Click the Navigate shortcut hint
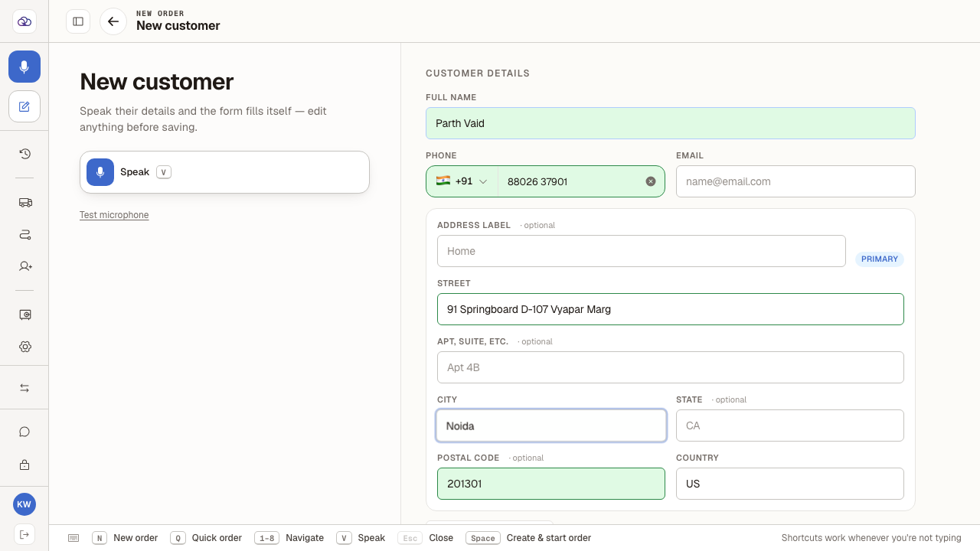This screenshot has height=551, width=980. pyautogui.click(x=289, y=538)
